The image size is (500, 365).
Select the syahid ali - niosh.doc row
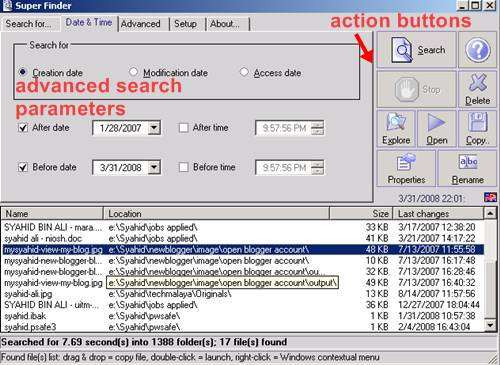[243, 238]
